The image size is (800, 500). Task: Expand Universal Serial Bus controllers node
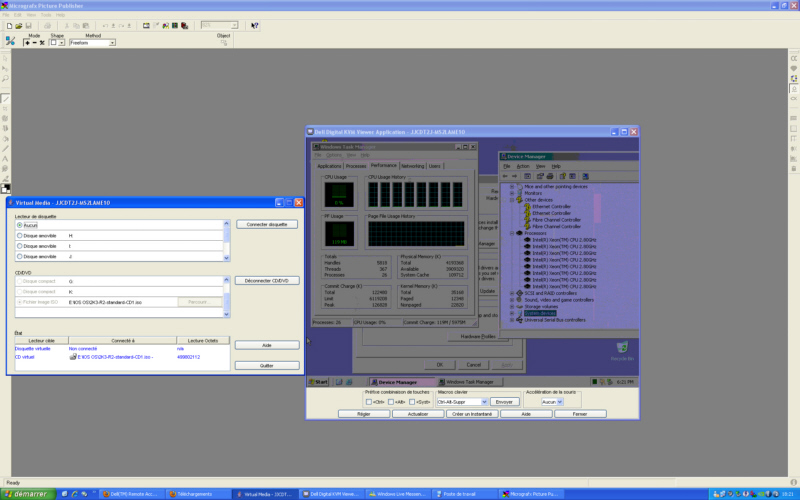512,320
